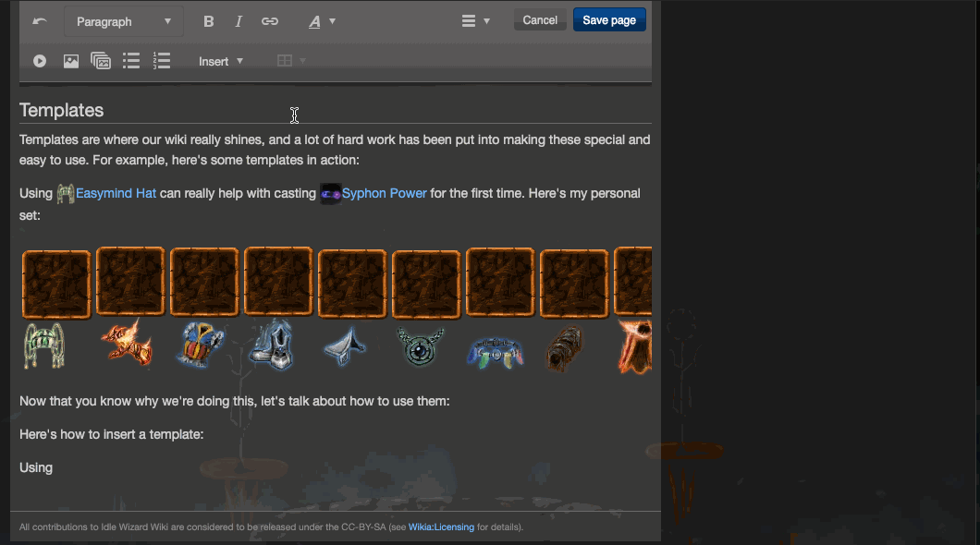Select the flaming cloak item image

tap(635, 347)
